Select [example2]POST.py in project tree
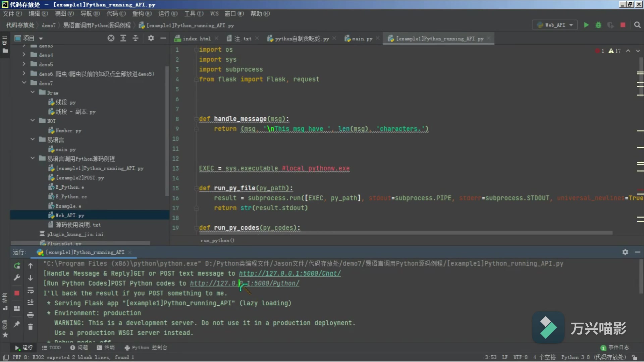Screen dimensions: 644x362 point(80,178)
